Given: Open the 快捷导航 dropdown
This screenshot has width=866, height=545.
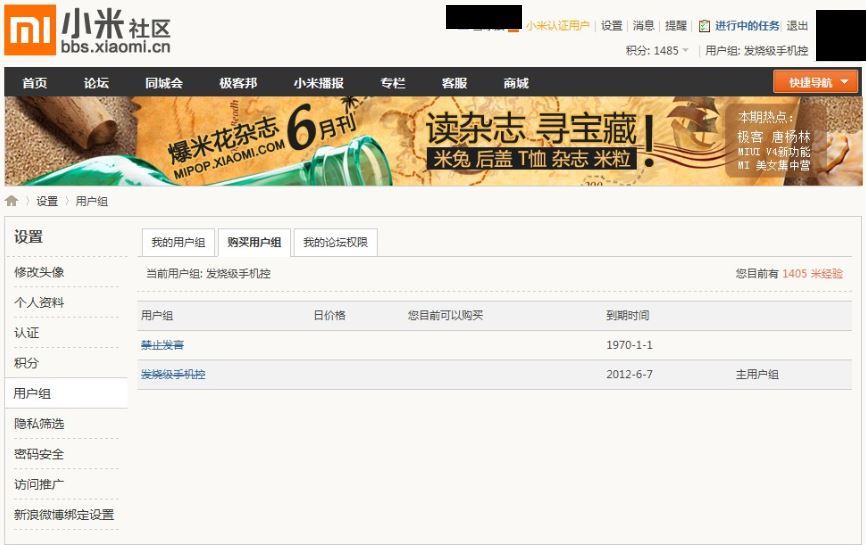Looking at the screenshot, I should coord(815,82).
